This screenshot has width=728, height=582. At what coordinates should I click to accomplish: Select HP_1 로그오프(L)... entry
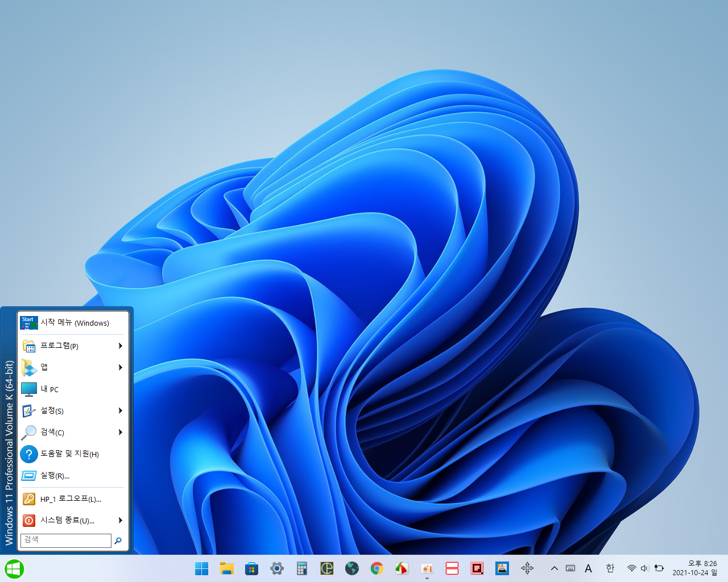[73, 499]
